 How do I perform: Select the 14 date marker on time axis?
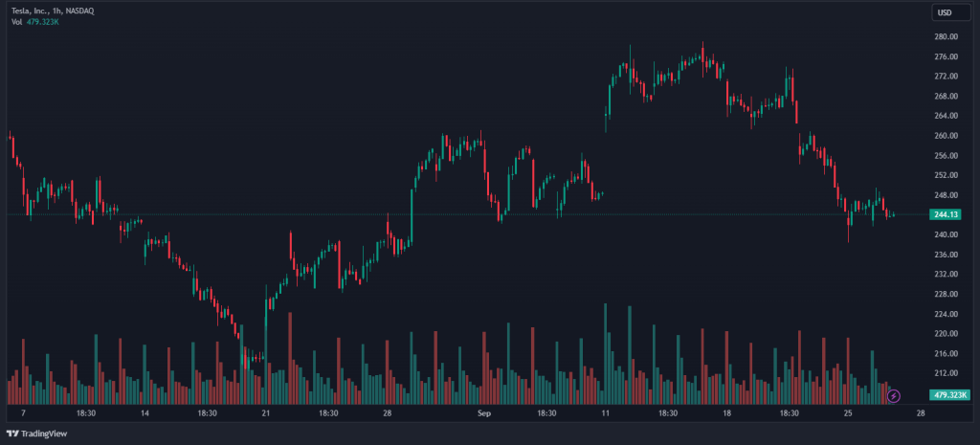tap(145, 413)
